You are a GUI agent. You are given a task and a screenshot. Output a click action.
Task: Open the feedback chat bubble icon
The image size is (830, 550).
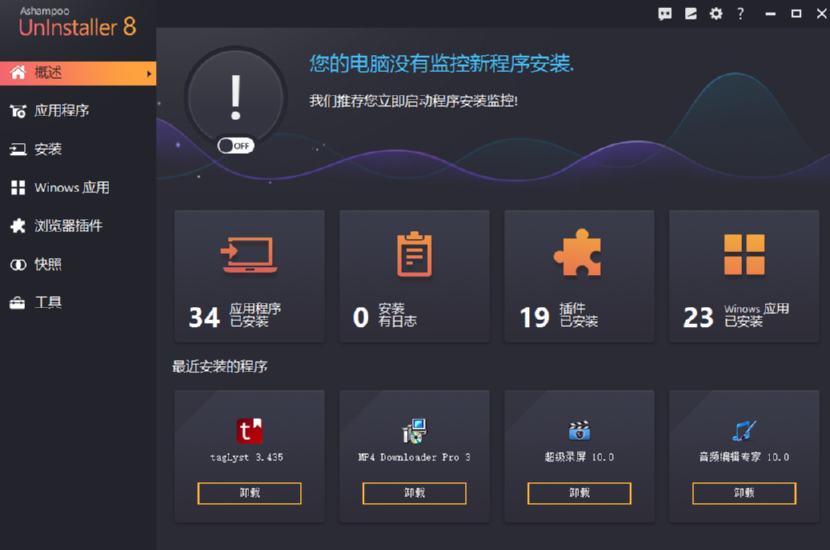665,14
